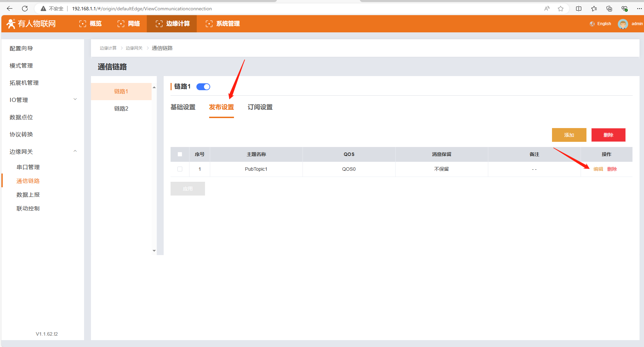Click the globe language icon
The width and height of the screenshot is (644, 347).
(592, 24)
